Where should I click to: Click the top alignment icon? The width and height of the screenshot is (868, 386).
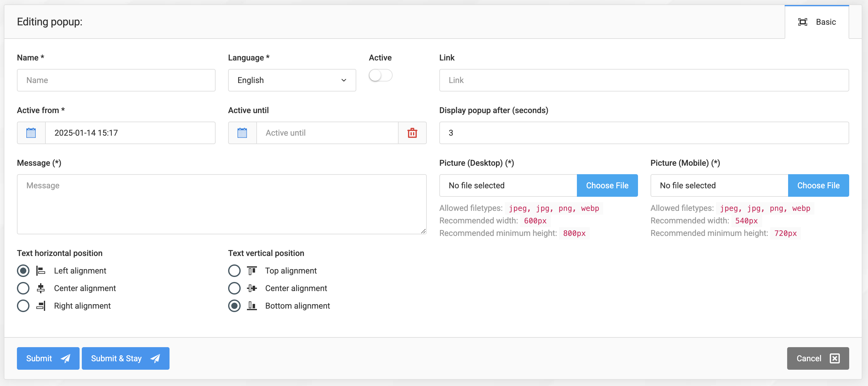[252, 270]
